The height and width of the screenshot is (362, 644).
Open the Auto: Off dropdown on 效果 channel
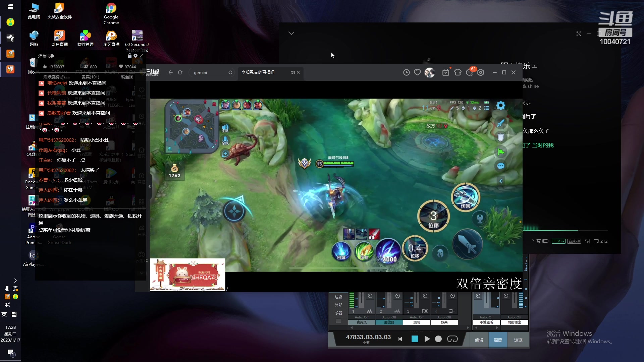pyautogui.click(x=444, y=317)
